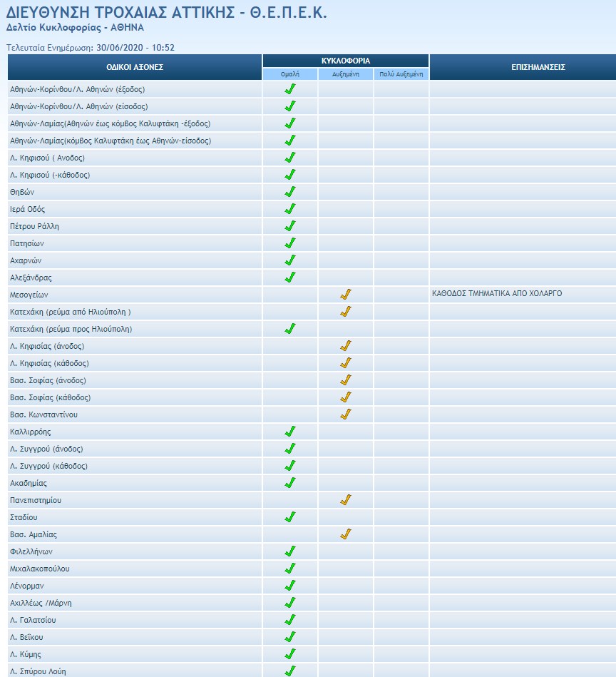Viewport: 616px width, 677px height.
Task: Click green checkmark for Πατησίων row
Action: pos(289,243)
